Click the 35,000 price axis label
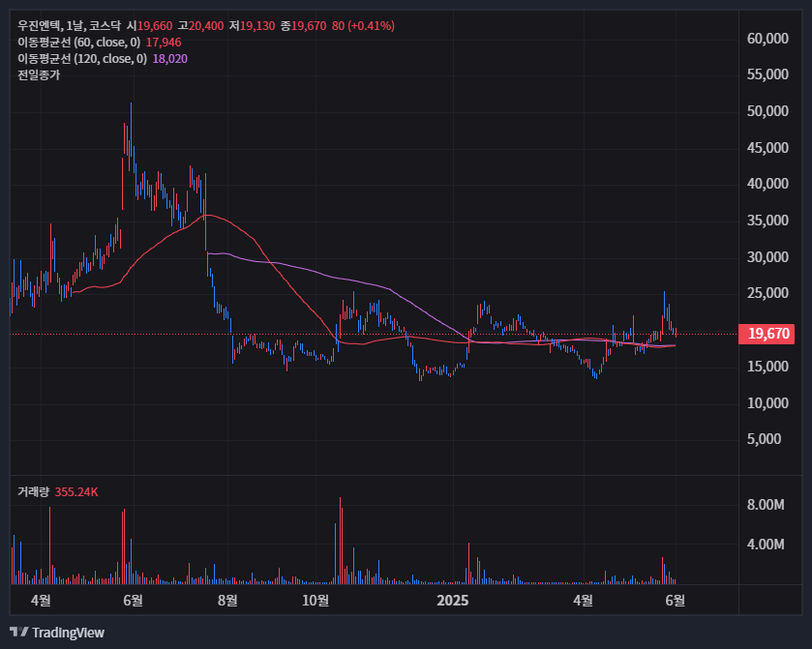 coord(767,221)
